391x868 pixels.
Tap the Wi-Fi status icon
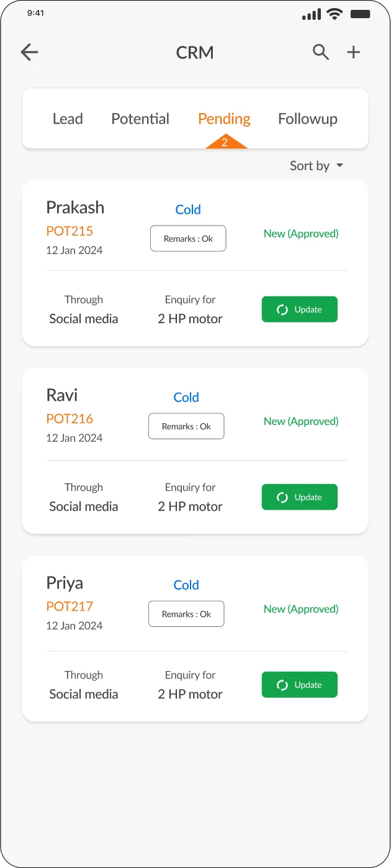point(335,14)
